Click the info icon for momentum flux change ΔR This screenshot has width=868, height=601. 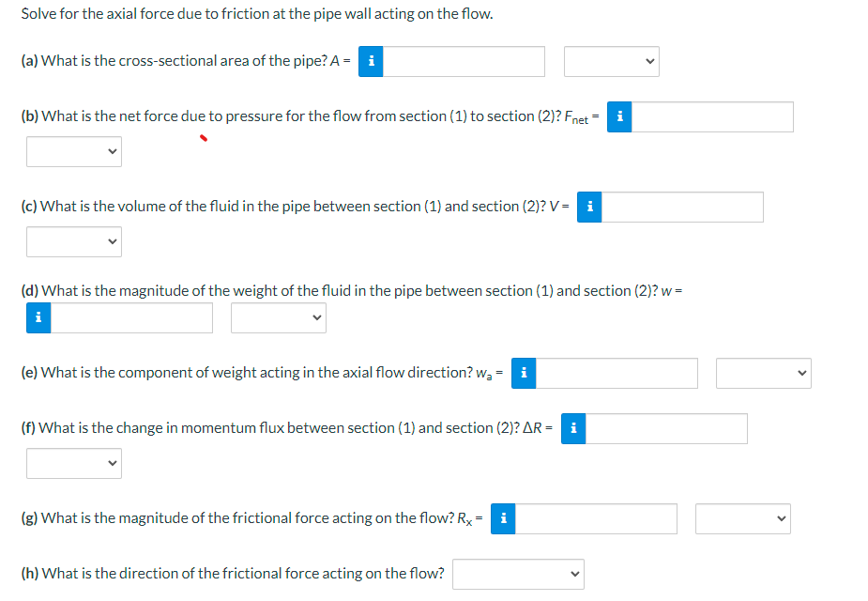572,428
